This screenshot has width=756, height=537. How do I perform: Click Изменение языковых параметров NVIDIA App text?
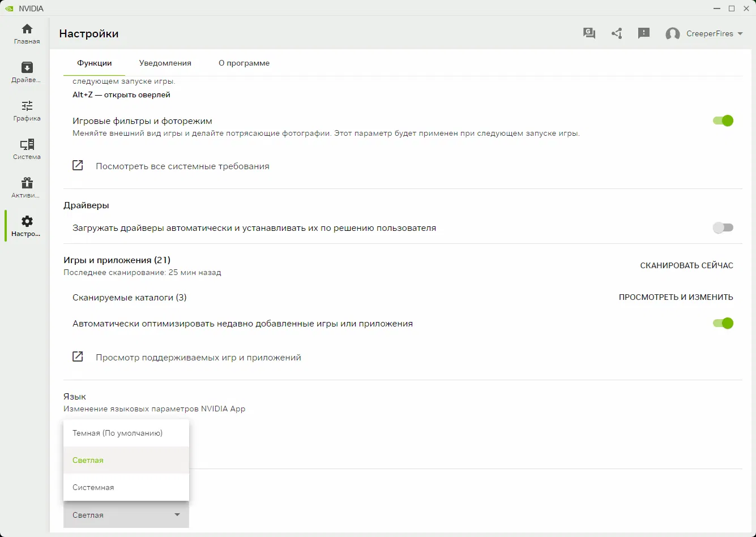coord(155,409)
